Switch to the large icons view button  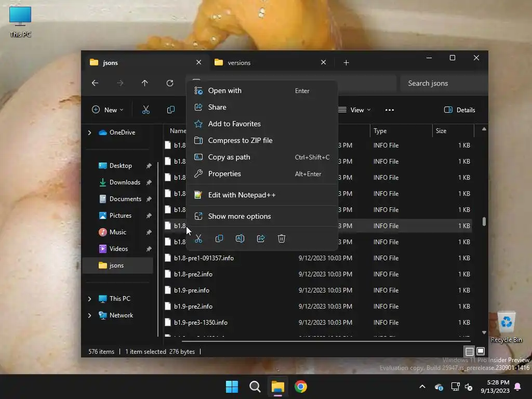click(481, 351)
